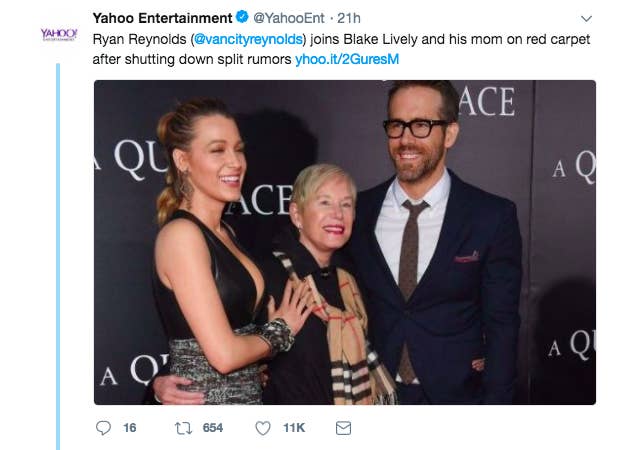
Task: Open the red carpet photo
Action: pyautogui.click(x=345, y=242)
